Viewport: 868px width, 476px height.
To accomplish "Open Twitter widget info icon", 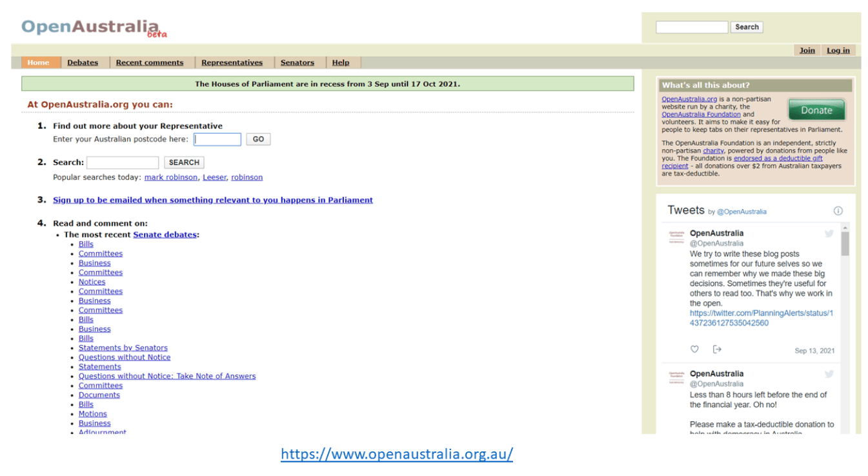I will 838,211.
